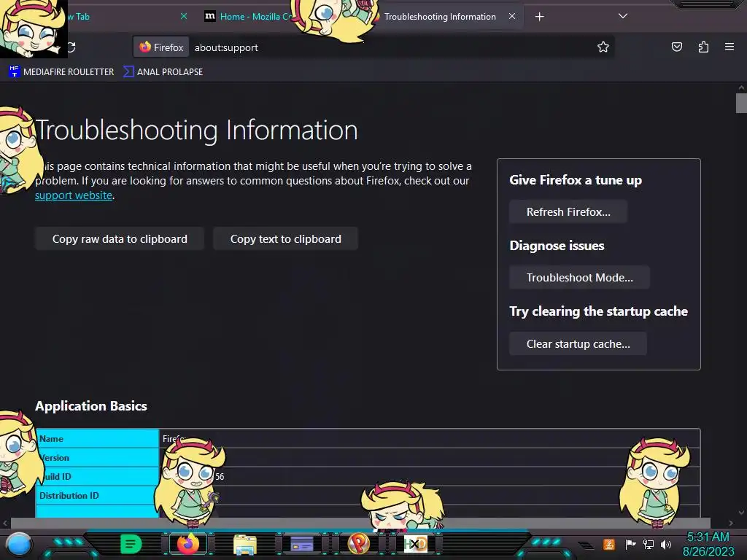The width and height of the screenshot is (747, 560).
Task: Open the HxD hex editor taskbar icon
Action: point(415,544)
